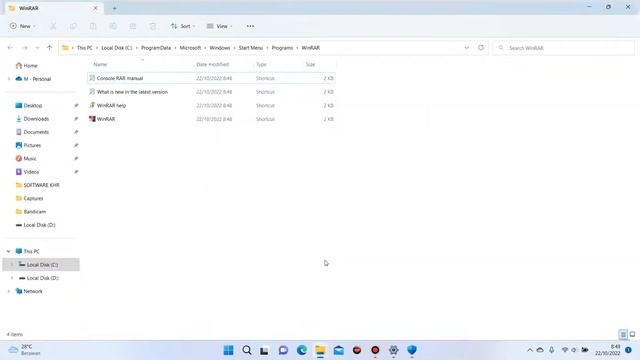Expand Local Disk (C:) under This PC
The image size is (640, 360).
(x=12, y=264)
